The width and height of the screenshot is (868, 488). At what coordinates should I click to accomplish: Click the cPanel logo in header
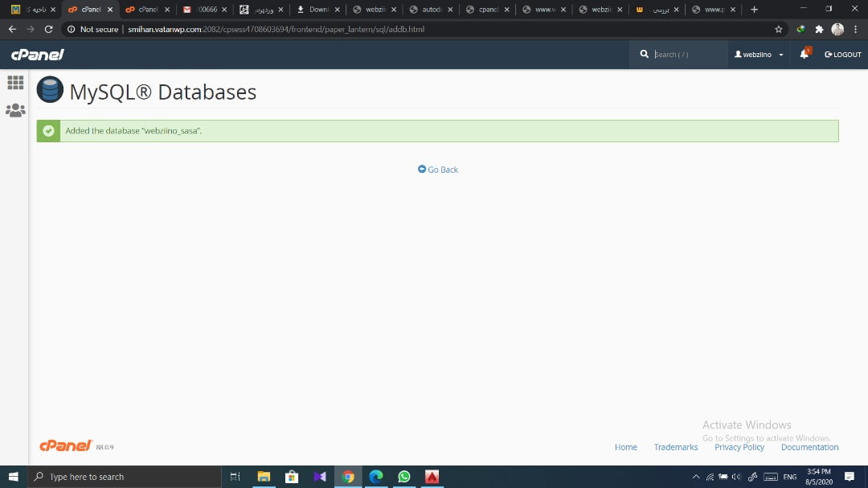pos(38,55)
